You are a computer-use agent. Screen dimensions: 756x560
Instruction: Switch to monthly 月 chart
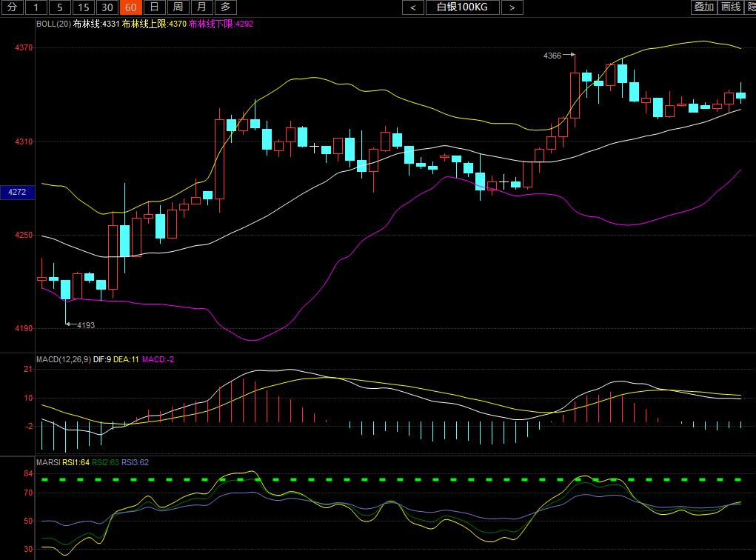(201, 7)
